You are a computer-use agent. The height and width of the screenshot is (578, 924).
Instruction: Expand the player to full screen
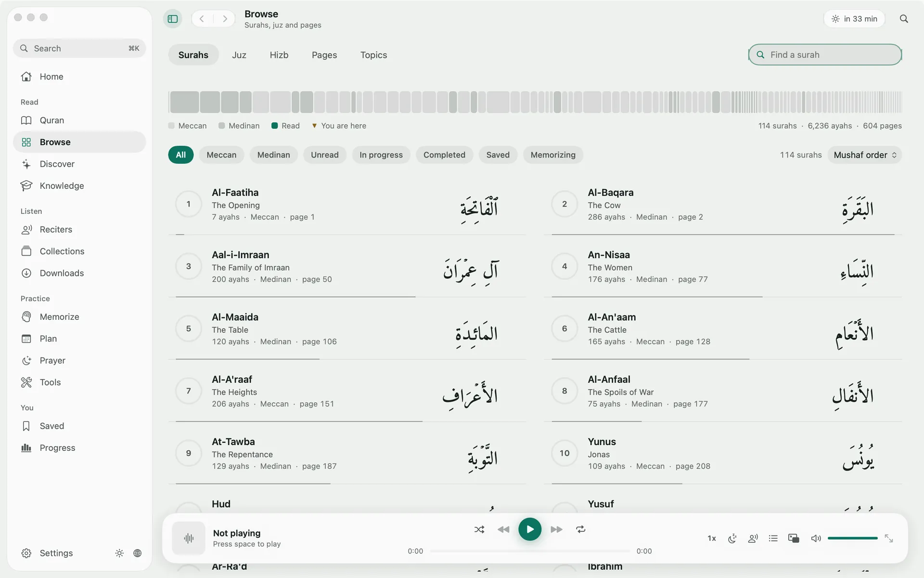pyautogui.click(x=889, y=539)
